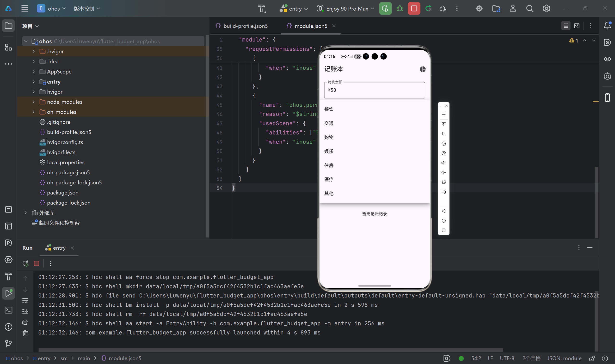Click the pie chart icon in emulator app

[423, 69]
